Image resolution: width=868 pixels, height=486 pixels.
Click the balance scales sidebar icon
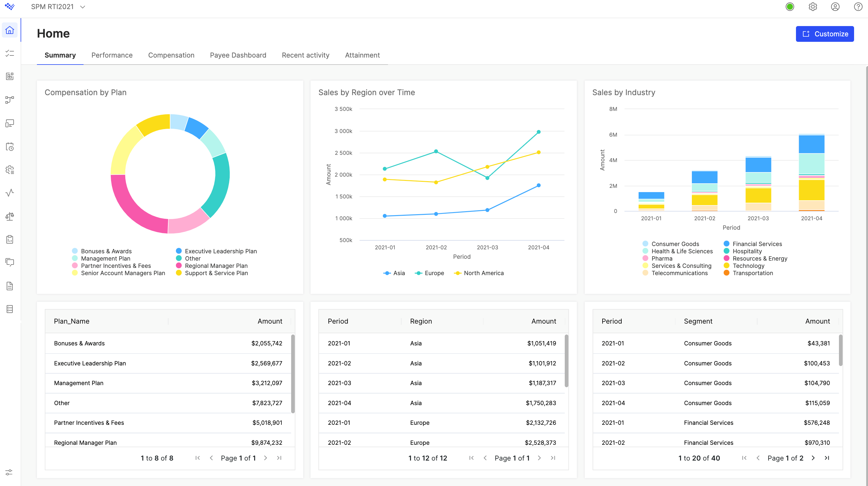pos(10,216)
